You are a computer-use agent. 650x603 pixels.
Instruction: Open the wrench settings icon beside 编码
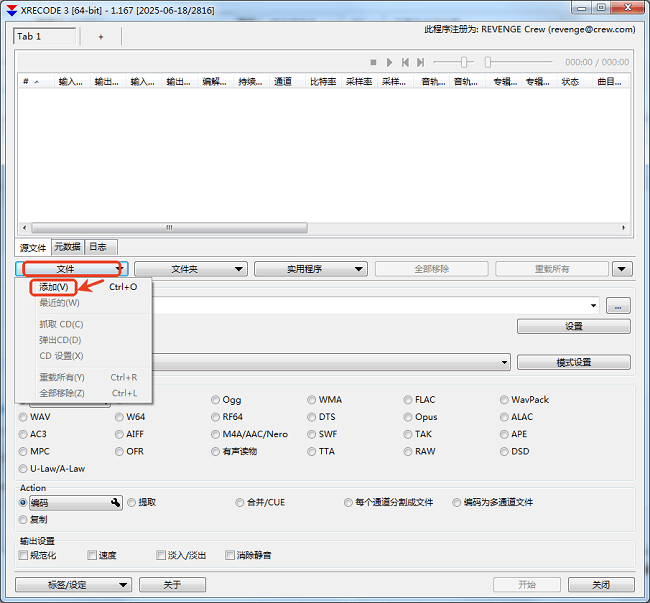tap(115, 503)
